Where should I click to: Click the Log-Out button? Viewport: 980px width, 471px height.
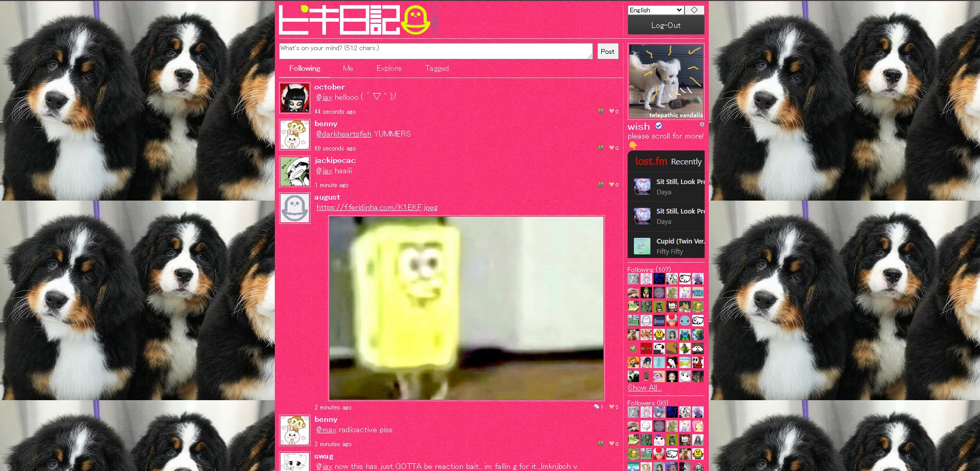pyautogui.click(x=666, y=25)
